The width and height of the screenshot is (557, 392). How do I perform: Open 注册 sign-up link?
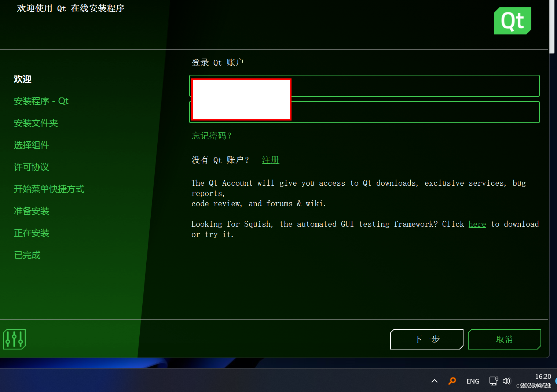click(271, 160)
